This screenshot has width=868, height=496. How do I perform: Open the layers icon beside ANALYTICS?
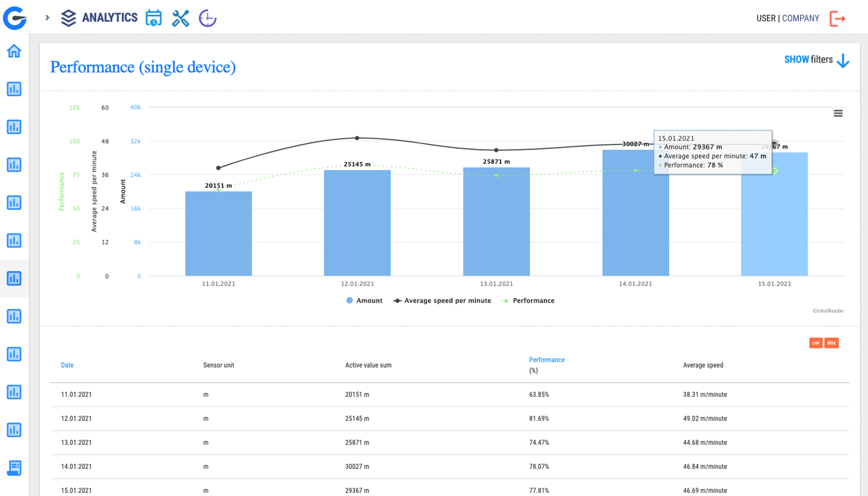pos(68,18)
